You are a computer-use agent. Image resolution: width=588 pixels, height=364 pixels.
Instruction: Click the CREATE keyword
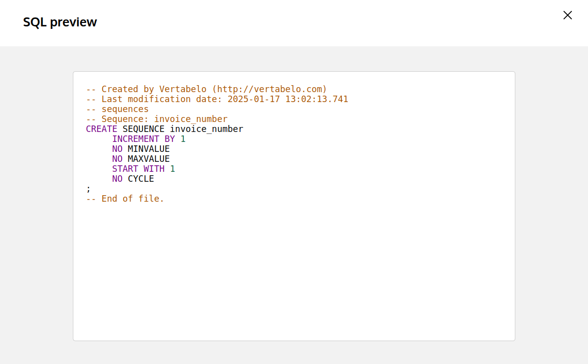coord(101,129)
